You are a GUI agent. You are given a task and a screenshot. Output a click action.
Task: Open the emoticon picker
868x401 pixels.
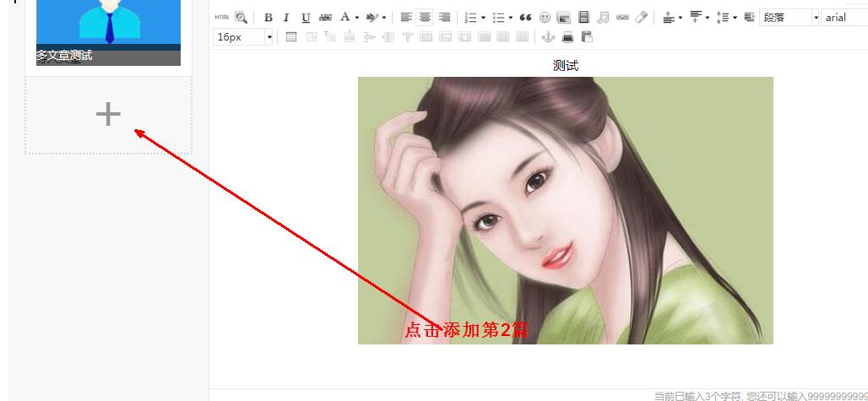(545, 17)
